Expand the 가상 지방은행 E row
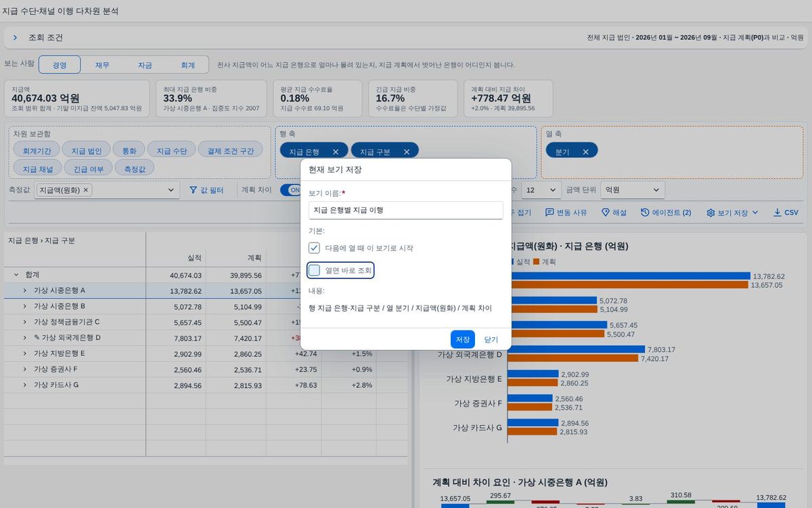Image resolution: width=812 pixels, height=508 pixels. [x=24, y=353]
